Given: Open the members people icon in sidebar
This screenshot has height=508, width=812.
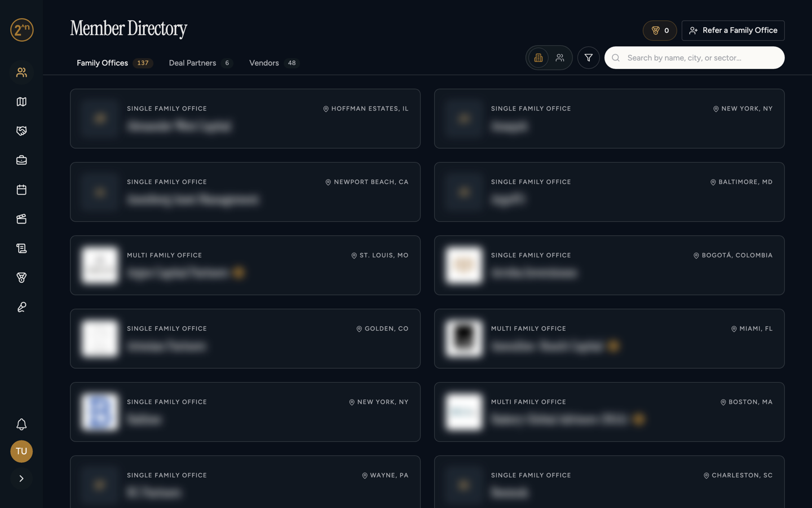Looking at the screenshot, I should point(21,72).
